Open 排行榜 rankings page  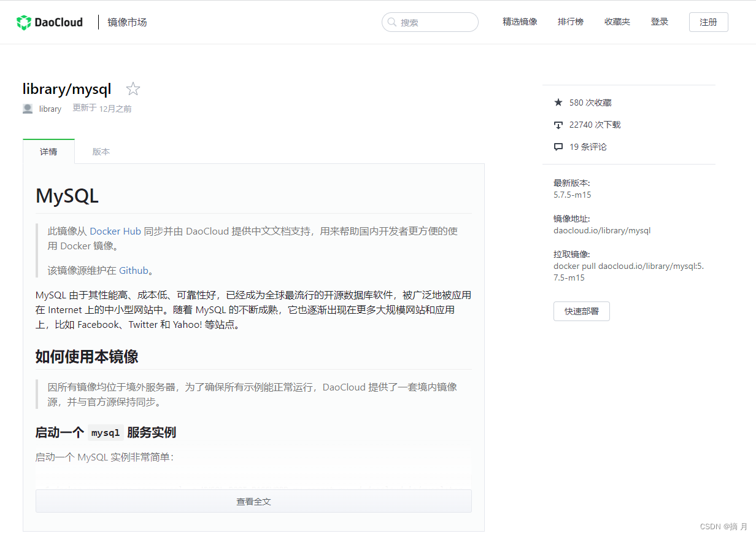(x=571, y=21)
